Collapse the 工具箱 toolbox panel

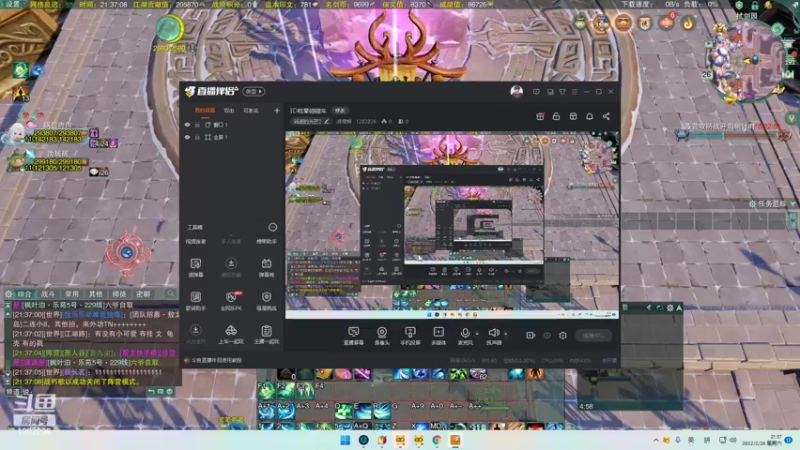(x=273, y=227)
